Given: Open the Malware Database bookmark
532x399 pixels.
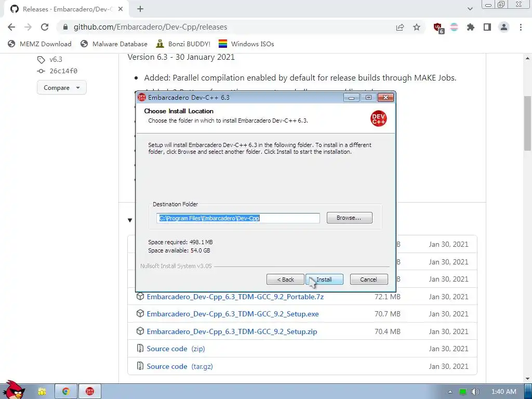Looking at the screenshot, I should [x=114, y=44].
